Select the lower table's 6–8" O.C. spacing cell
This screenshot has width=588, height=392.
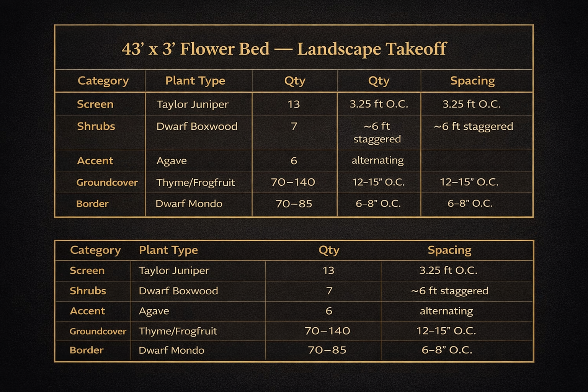(447, 350)
